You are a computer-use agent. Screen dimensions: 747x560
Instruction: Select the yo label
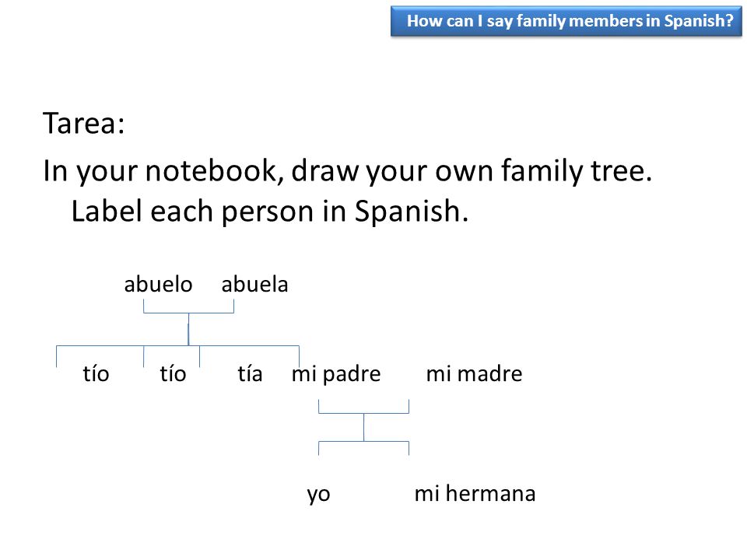pos(318,495)
